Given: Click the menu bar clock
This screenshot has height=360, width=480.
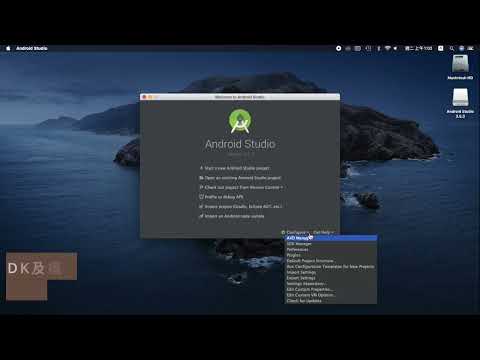Looking at the screenshot, I should click(419, 48).
